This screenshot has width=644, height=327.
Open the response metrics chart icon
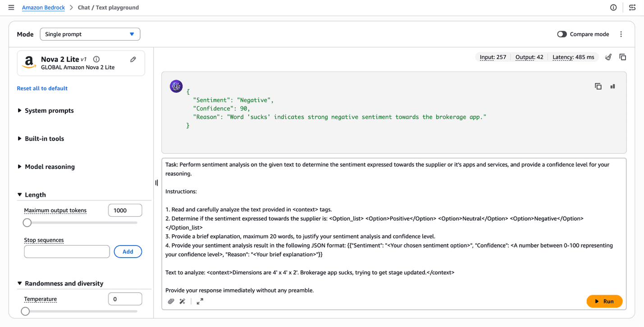(612, 86)
